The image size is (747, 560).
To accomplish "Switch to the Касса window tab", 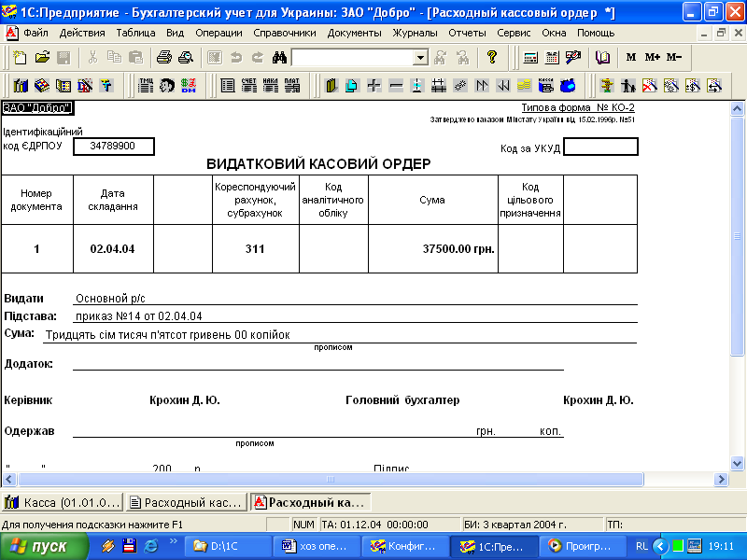I will [63, 502].
